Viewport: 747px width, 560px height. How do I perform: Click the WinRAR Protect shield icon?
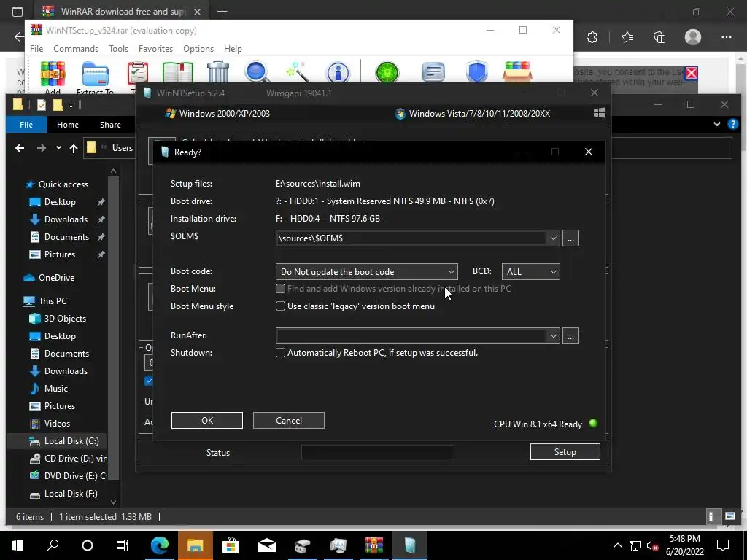pyautogui.click(x=477, y=72)
